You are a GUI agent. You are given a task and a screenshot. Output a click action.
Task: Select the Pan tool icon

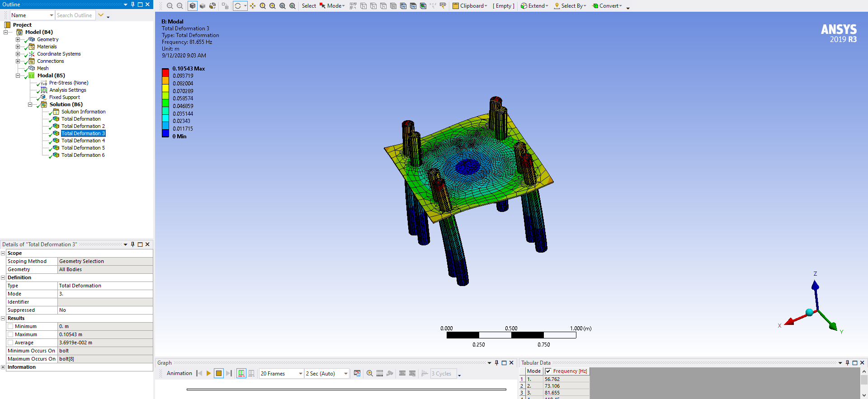253,6
